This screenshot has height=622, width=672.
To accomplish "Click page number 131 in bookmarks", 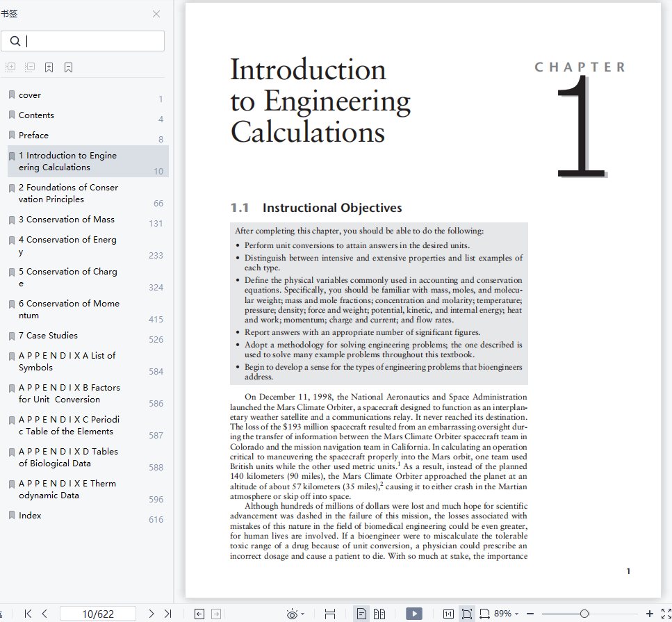I will [156, 223].
